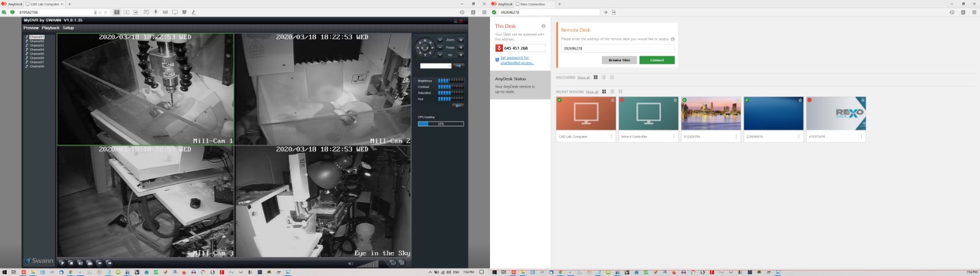This screenshot has width=980, height=276.
Task: Open the PTZ preset dropdown
Action: point(435,66)
